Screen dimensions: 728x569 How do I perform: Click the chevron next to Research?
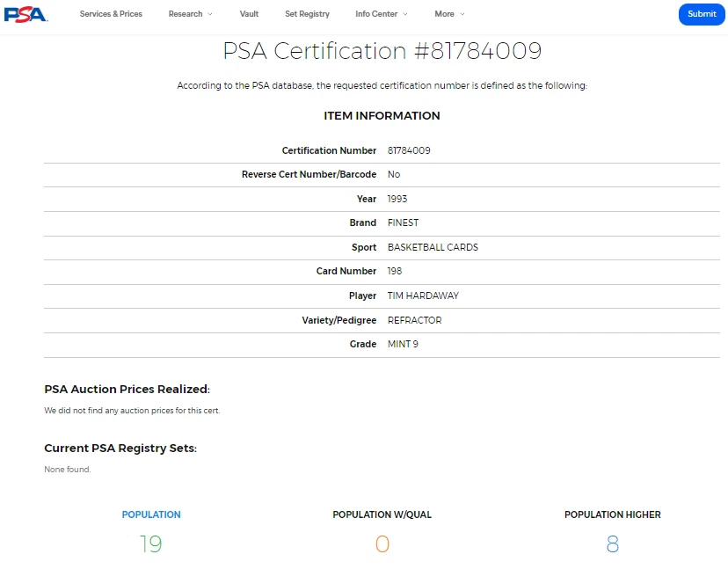click(210, 14)
